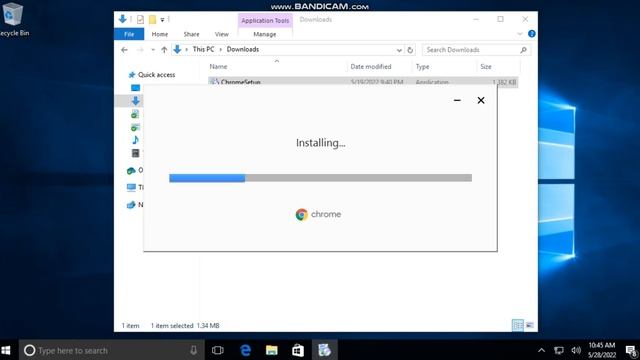Select the Downloads arrow icon in navigation pane
Viewport: 640px width, 360px height.
coord(136,100)
